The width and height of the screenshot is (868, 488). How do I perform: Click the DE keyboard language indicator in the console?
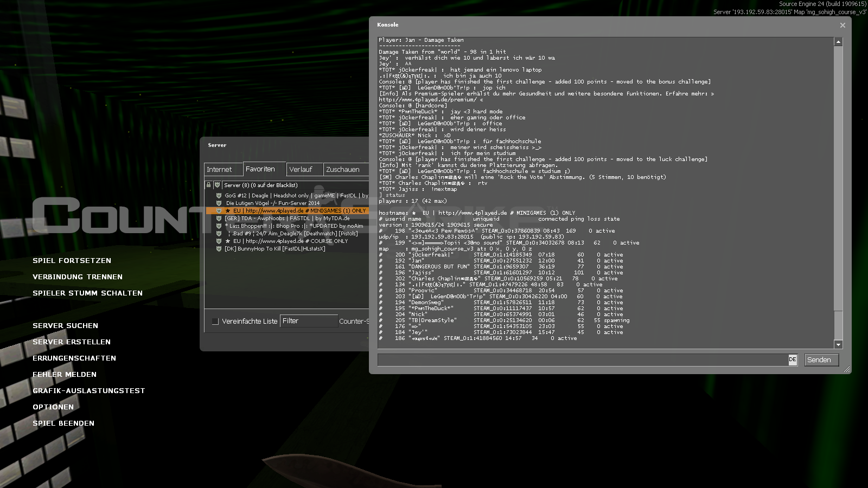[x=793, y=359]
